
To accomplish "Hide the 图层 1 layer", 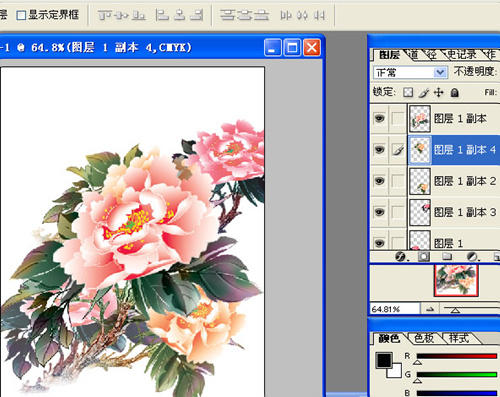I will tap(379, 243).
